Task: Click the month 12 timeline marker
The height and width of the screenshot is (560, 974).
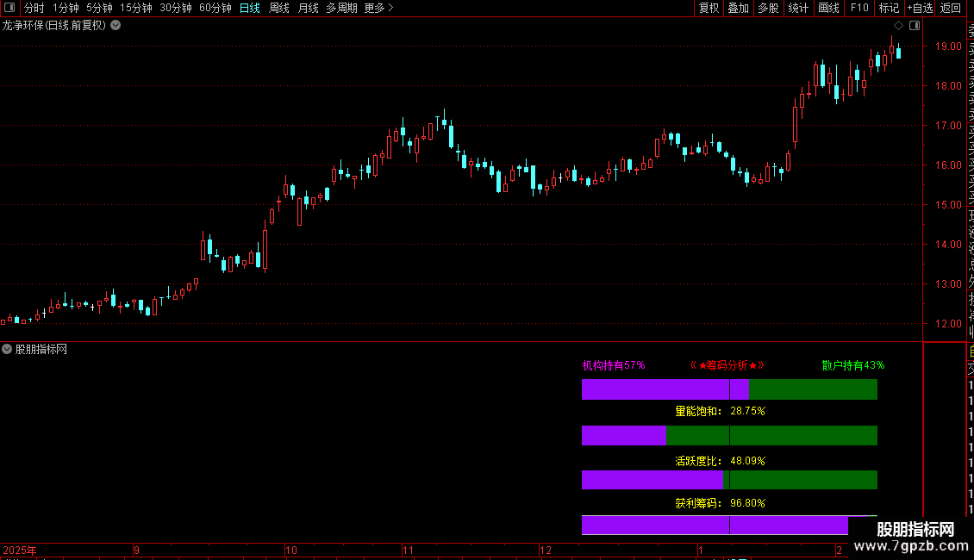Action: tap(546, 550)
